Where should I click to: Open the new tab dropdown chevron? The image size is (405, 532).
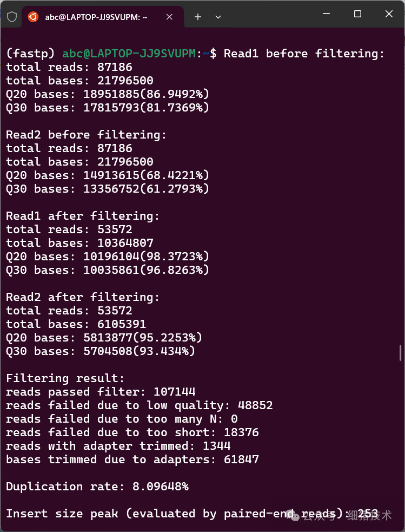(218, 17)
